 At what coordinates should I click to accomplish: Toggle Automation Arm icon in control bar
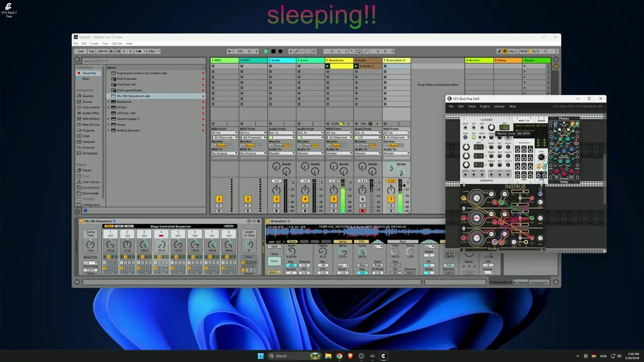297,51
